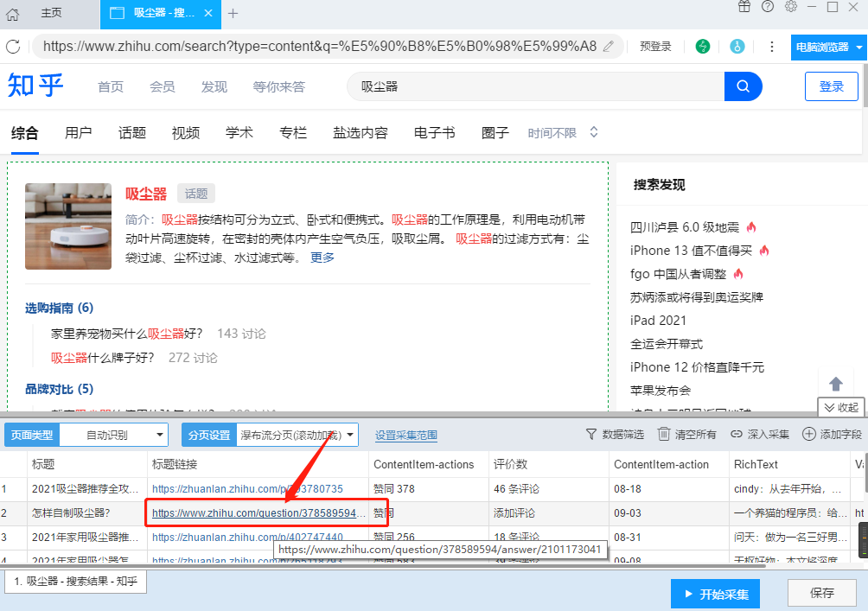
Task: Select the 专栏 search tab
Action: pos(293,133)
